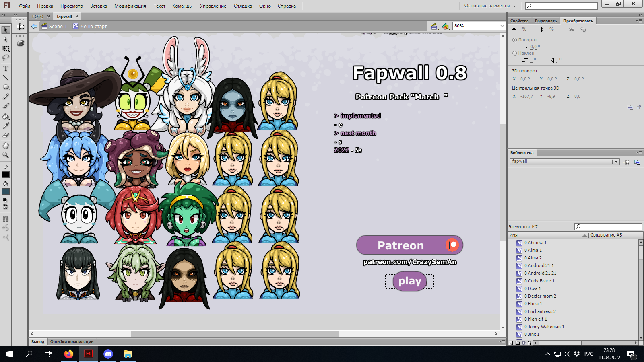The image size is (644, 362).
Task: Go back with the stage arrow
Action: click(x=34, y=26)
